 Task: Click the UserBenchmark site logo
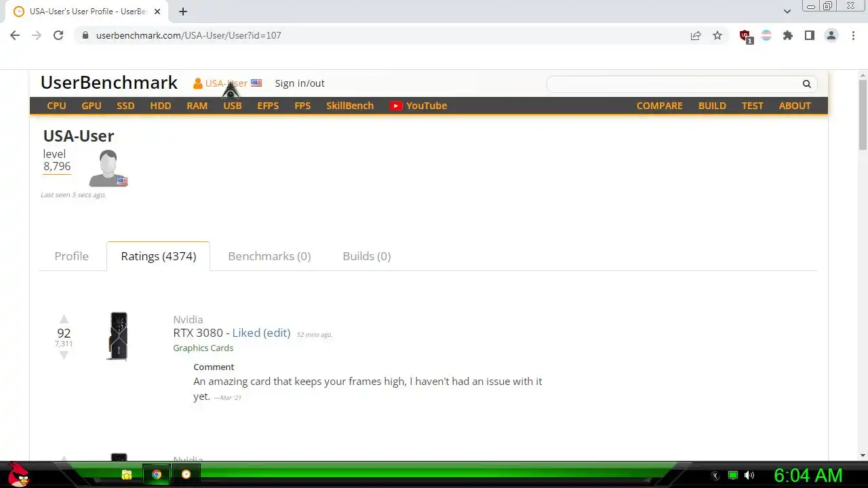[109, 83]
